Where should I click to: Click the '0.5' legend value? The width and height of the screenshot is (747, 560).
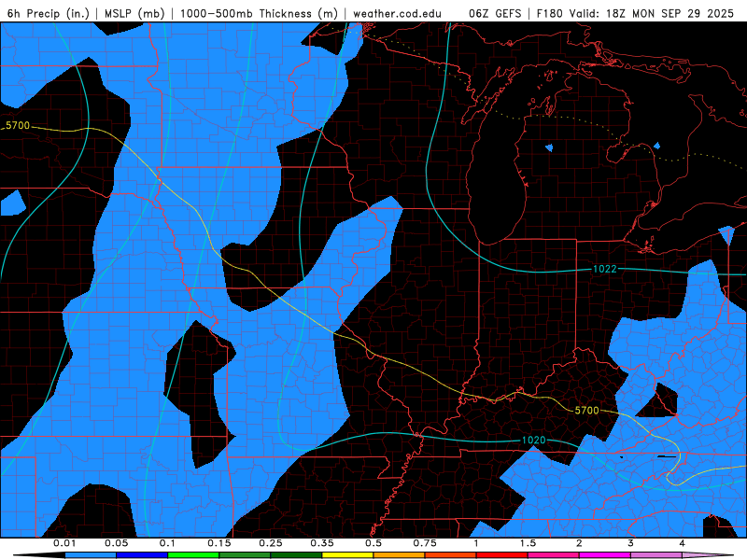click(x=373, y=543)
